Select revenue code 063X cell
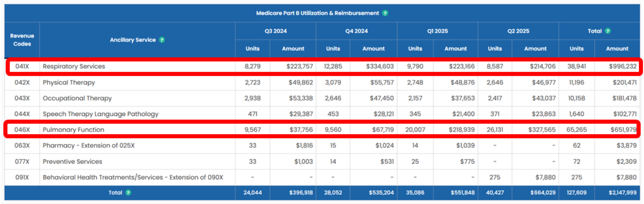 22,145
